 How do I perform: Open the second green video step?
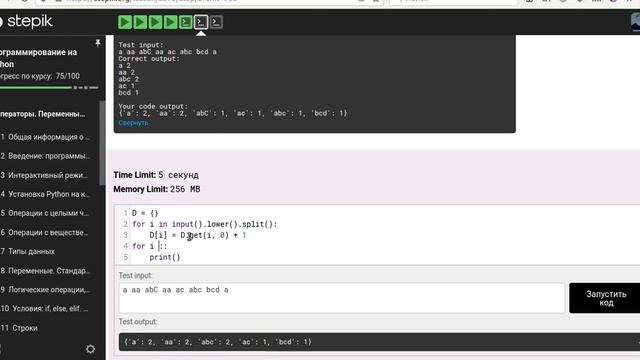pos(140,22)
